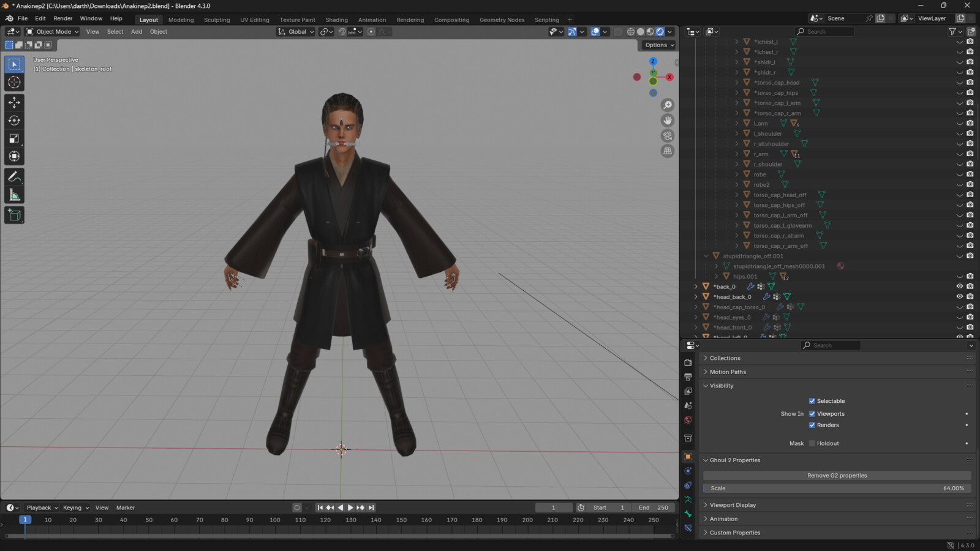
Task: Toggle Show In Renders checkbox
Action: 812,425
